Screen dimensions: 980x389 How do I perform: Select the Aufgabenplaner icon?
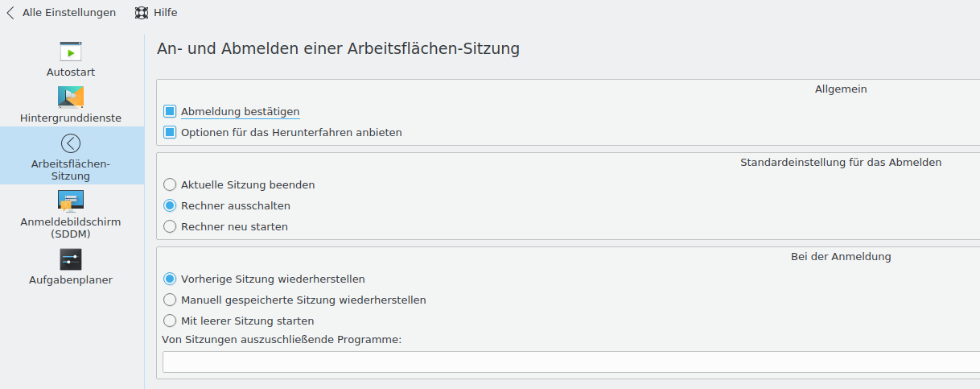[71, 259]
